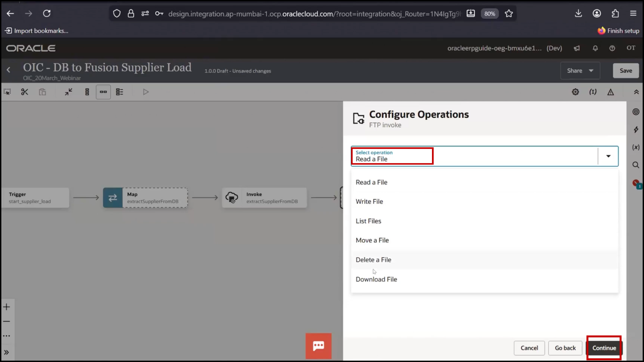Click Go back button
Image resolution: width=644 pixels, height=362 pixels.
[x=565, y=348]
